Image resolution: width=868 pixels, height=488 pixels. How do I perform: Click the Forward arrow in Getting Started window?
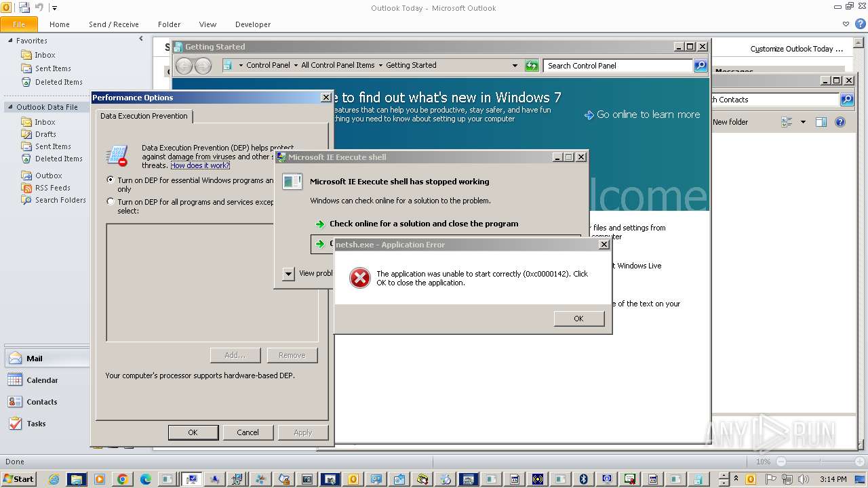point(203,66)
